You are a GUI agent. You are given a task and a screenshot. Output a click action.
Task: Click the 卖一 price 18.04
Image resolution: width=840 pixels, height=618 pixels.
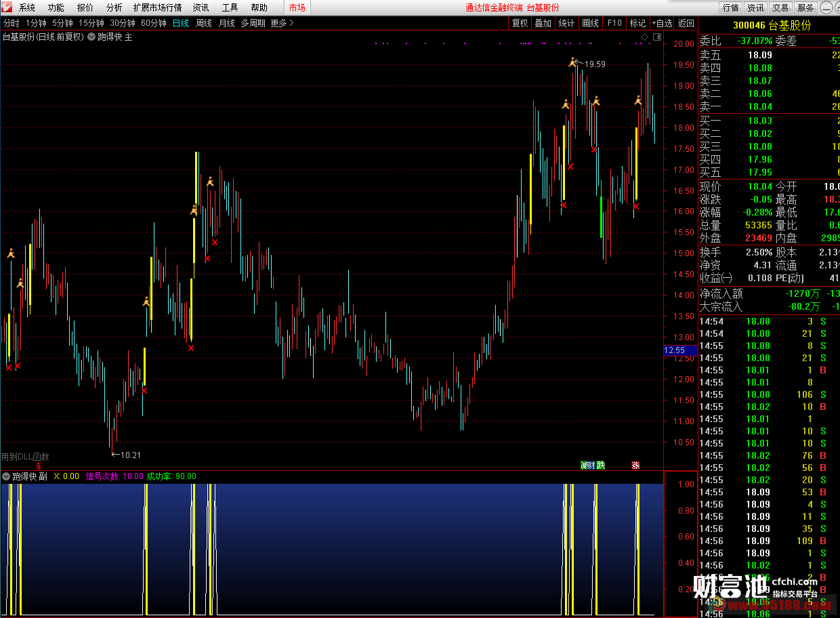(759, 106)
